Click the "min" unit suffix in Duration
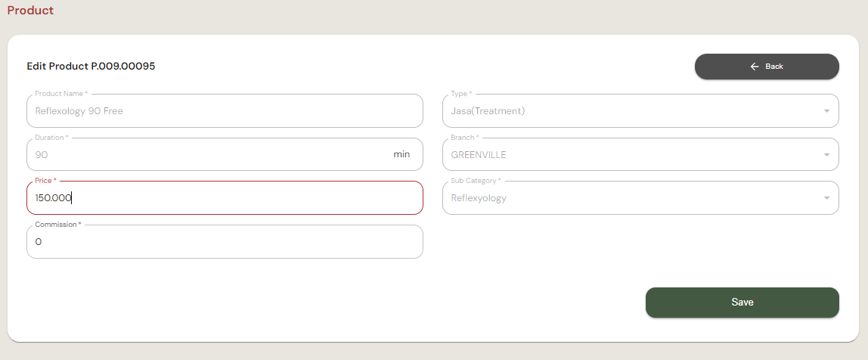This screenshot has height=360, width=868. 401,154
